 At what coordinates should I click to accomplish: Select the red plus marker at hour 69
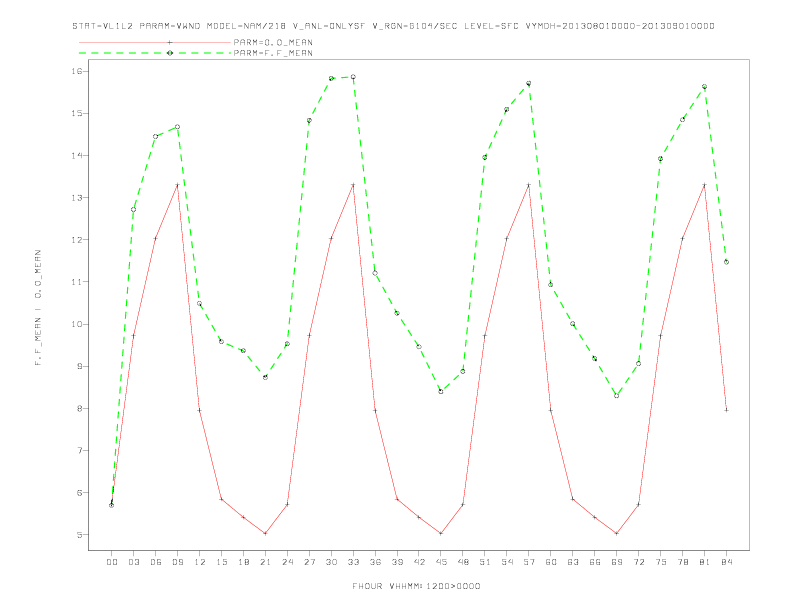(617, 533)
